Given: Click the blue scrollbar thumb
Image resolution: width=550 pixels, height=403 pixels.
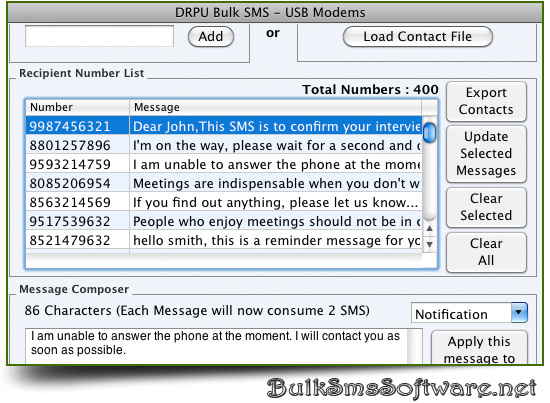Looking at the screenshot, I should [x=429, y=133].
